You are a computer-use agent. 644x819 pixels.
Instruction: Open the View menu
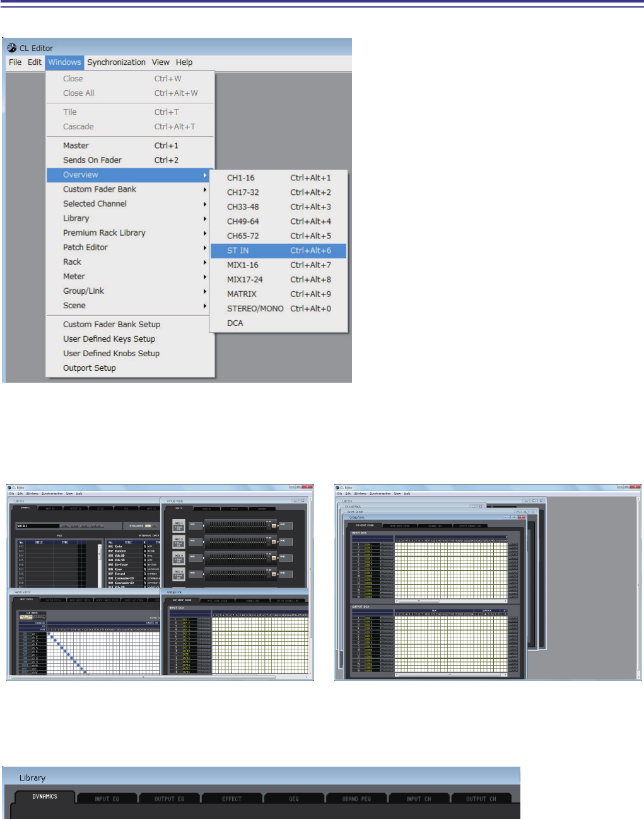[x=160, y=62]
